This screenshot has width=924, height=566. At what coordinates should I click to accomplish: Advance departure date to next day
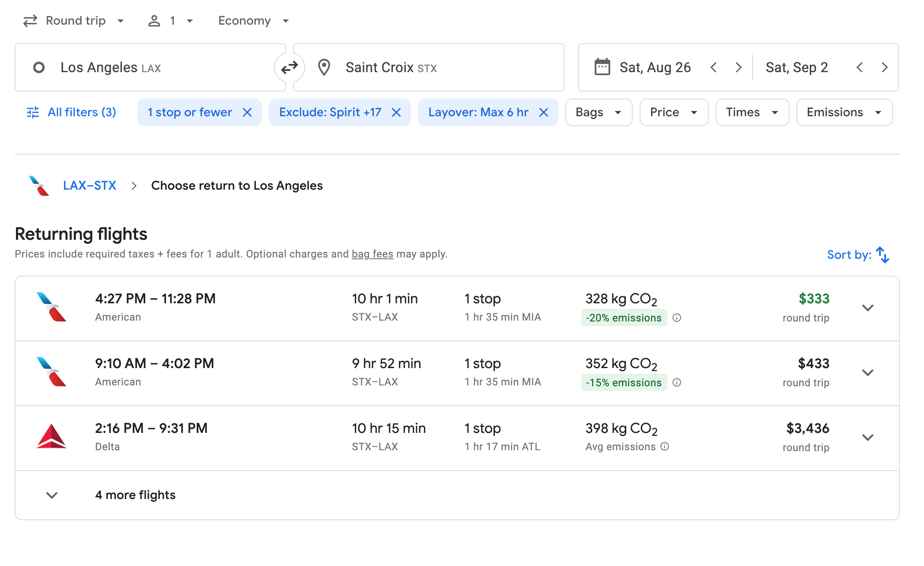tap(739, 67)
